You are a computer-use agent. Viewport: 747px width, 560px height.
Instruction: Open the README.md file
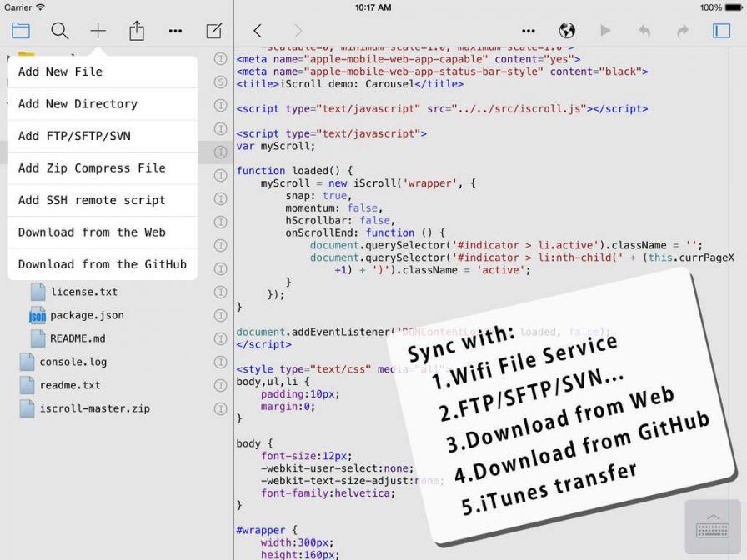(x=78, y=339)
